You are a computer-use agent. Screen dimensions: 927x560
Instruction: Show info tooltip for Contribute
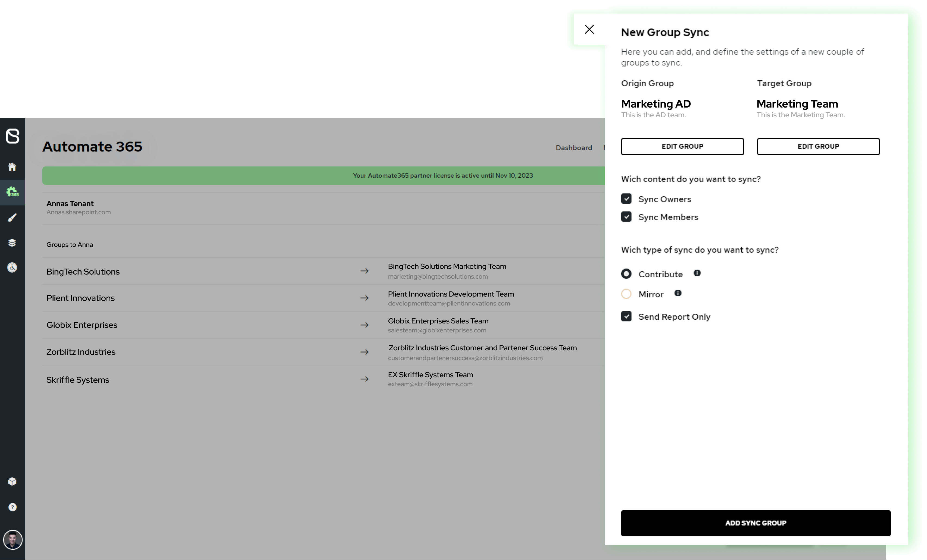click(697, 273)
